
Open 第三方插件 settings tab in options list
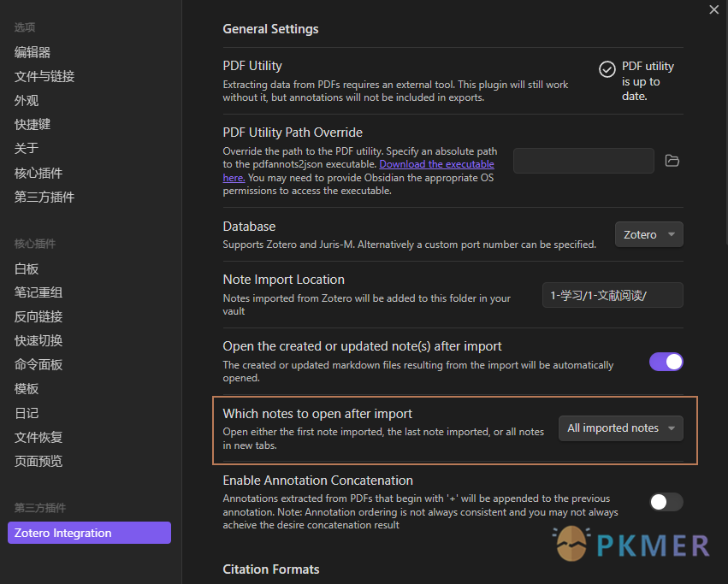[x=44, y=198]
